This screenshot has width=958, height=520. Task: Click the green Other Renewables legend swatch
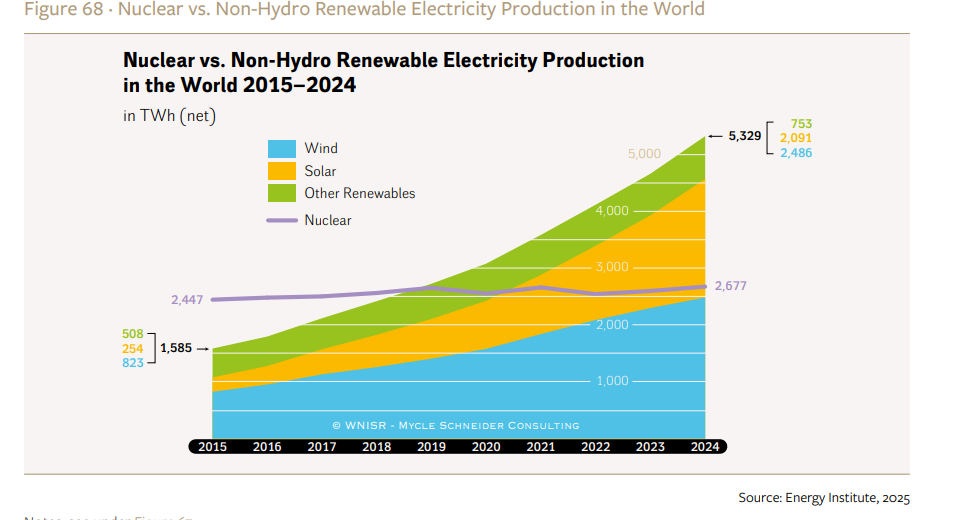click(281, 193)
